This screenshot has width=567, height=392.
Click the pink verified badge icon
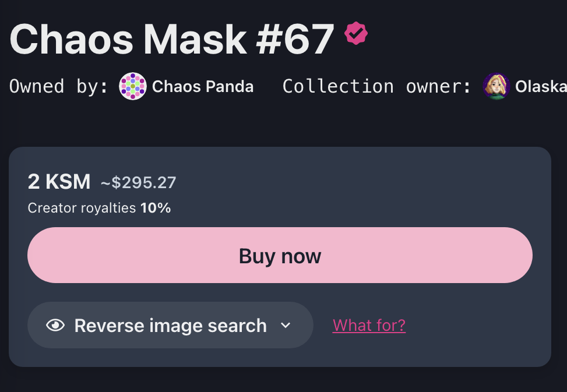(x=355, y=33)
